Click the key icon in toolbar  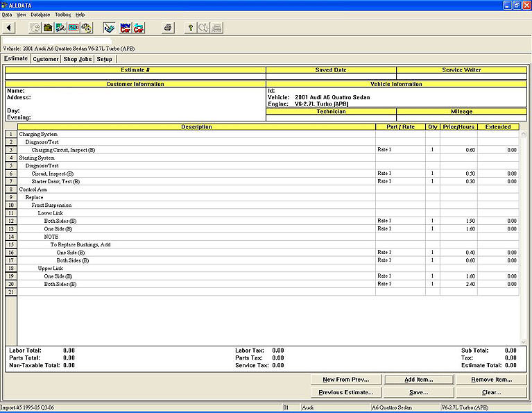click(191, 28)
